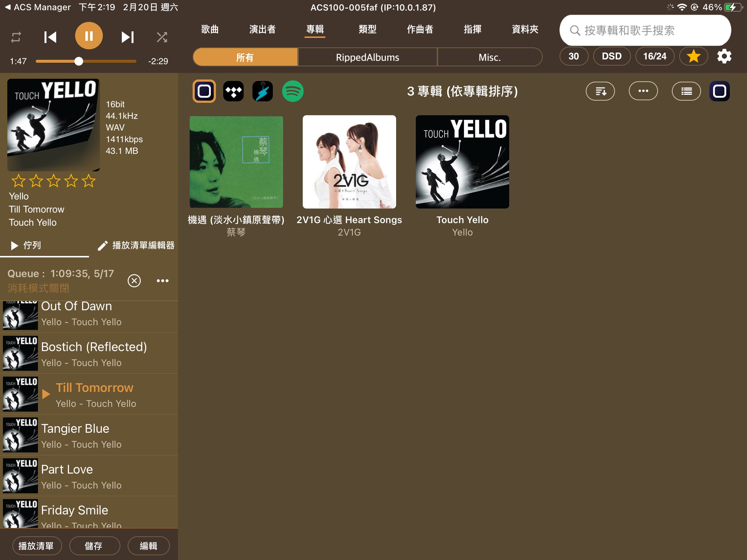Select the 所有 library filter
Image resolution: width=747 pixels, height=560 pixels.
245,57
